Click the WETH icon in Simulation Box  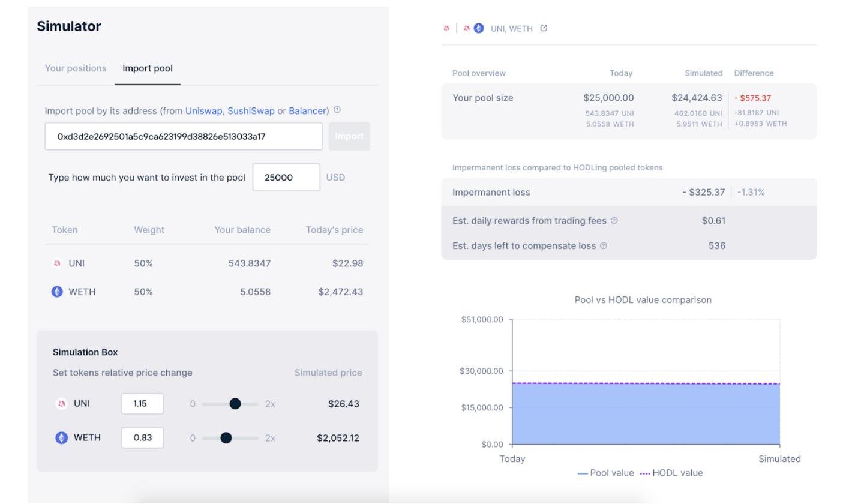61,438
